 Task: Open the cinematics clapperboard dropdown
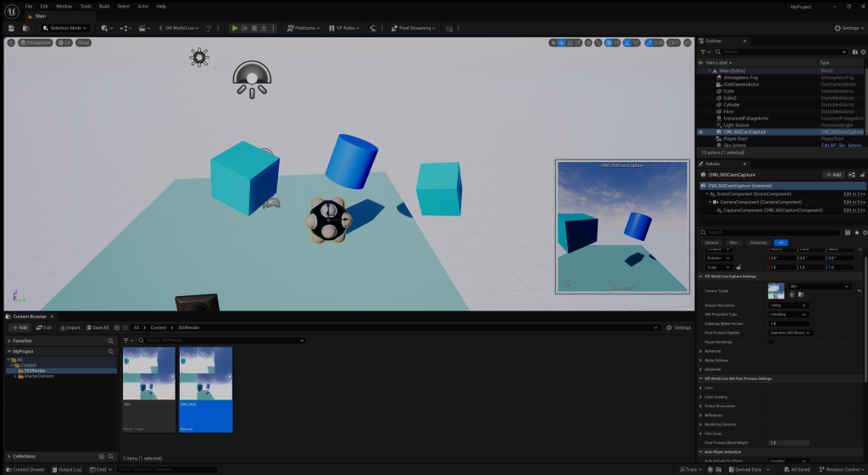(144, 28)
